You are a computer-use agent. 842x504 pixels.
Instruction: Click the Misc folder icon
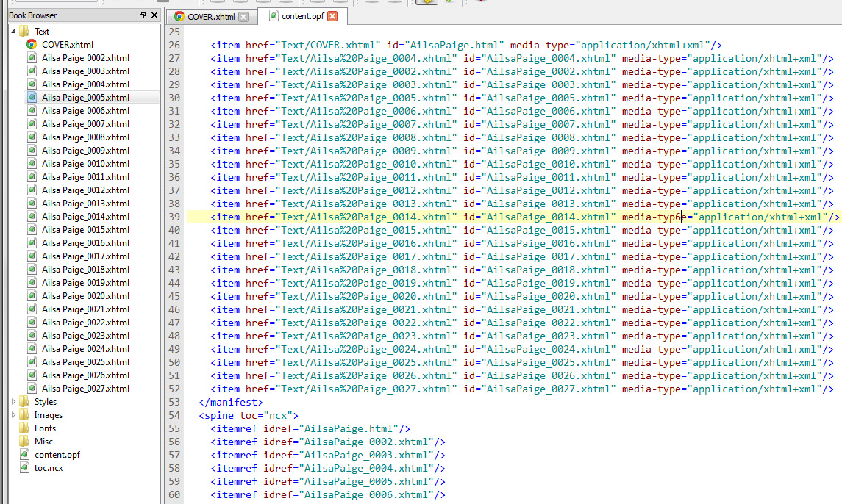pyautogui.click(x=24, y=442)
